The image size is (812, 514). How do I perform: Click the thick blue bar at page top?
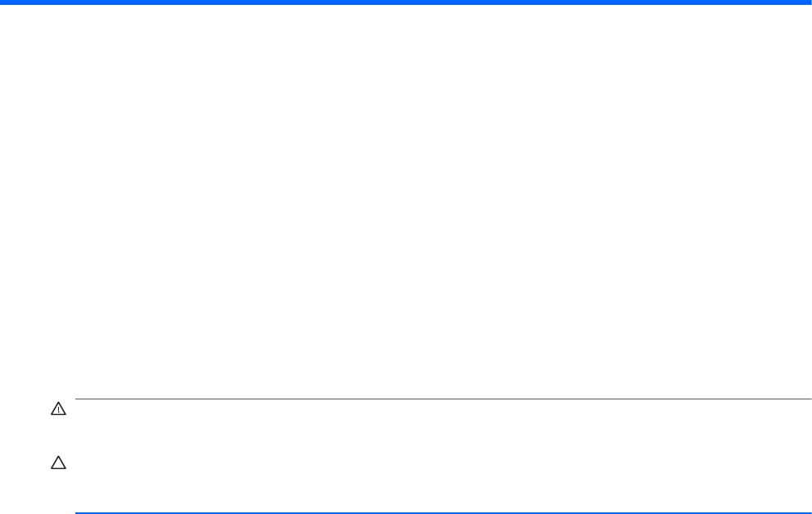coord(406,2)
